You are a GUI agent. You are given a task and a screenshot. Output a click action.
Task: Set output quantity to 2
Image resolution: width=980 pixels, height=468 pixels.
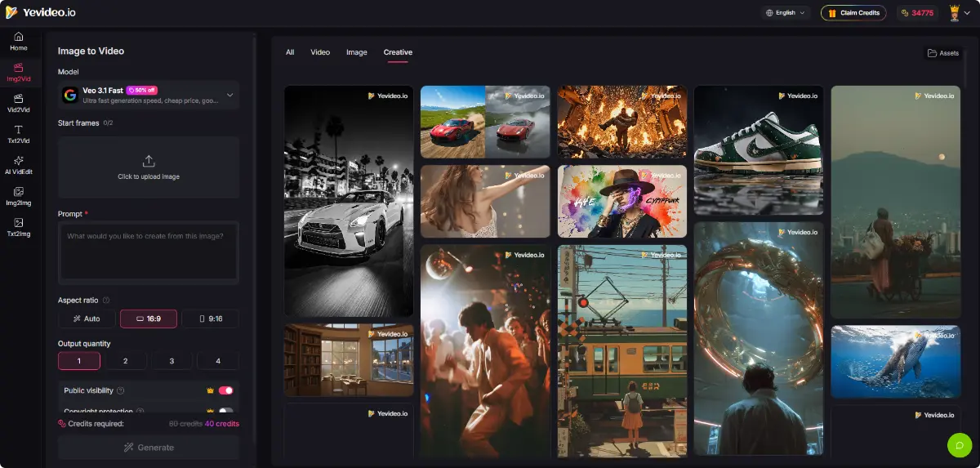point(125,360)
